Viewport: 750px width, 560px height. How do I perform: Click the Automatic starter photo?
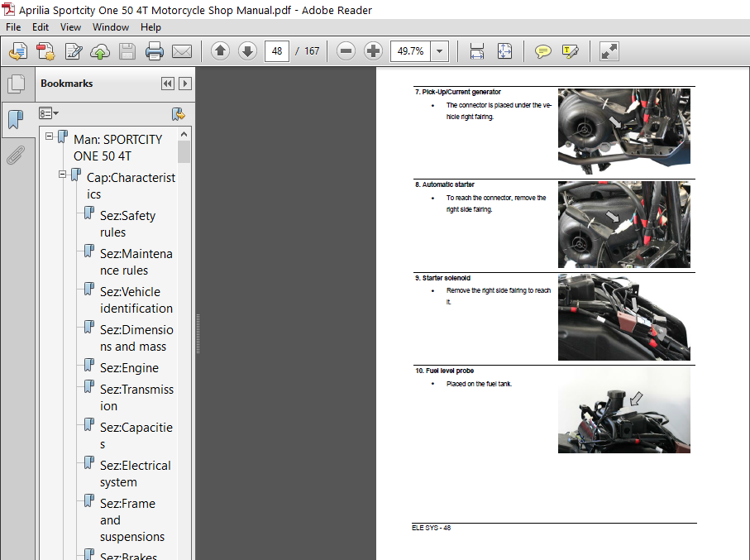pyautogui.click(x=623, y=224)
